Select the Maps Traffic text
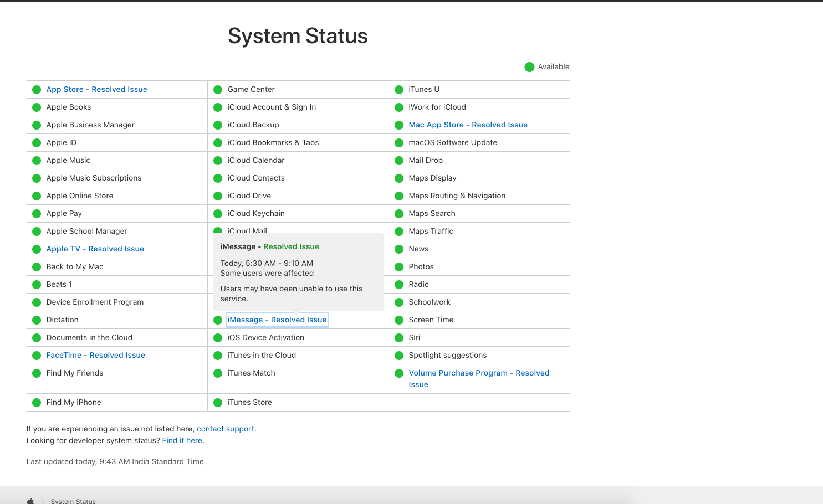The height and width of the screenshot is (504, 823). [431, 231]
